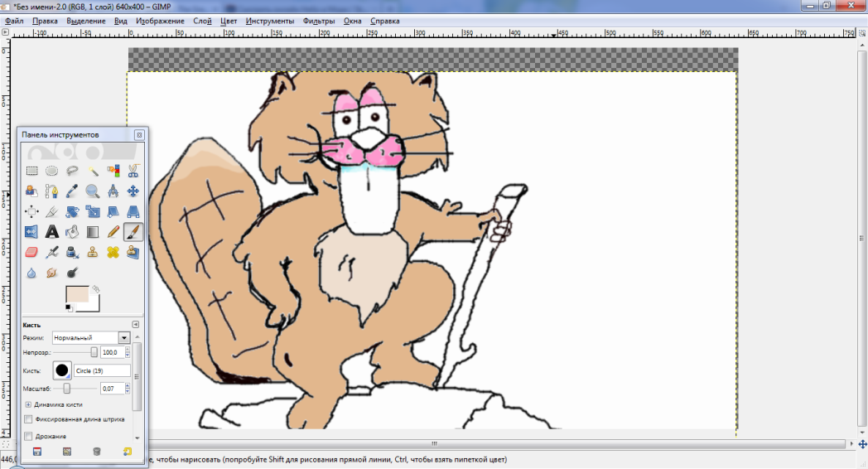Select the Ink tool
Screen dimensions: 868x469
[72, 253]
